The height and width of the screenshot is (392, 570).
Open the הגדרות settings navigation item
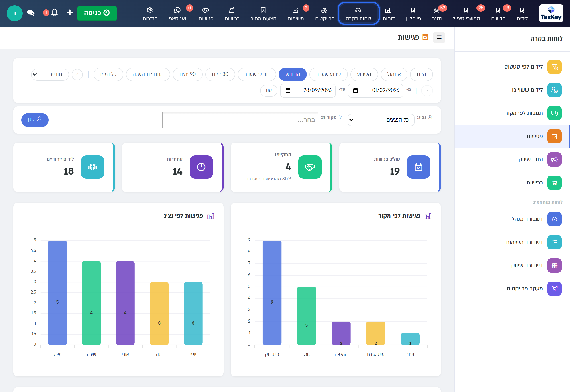[x=150, y=14]
